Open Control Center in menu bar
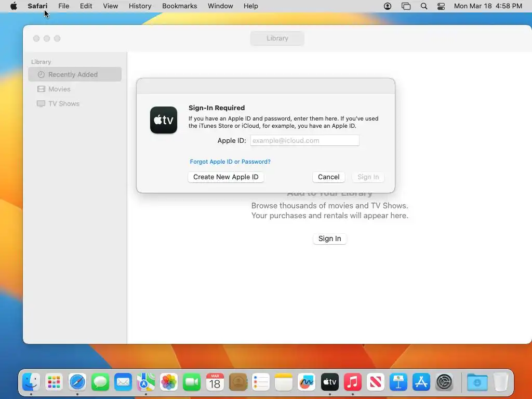Image resolution: width=532 pixels, height=399 pixels. (441, 6)
